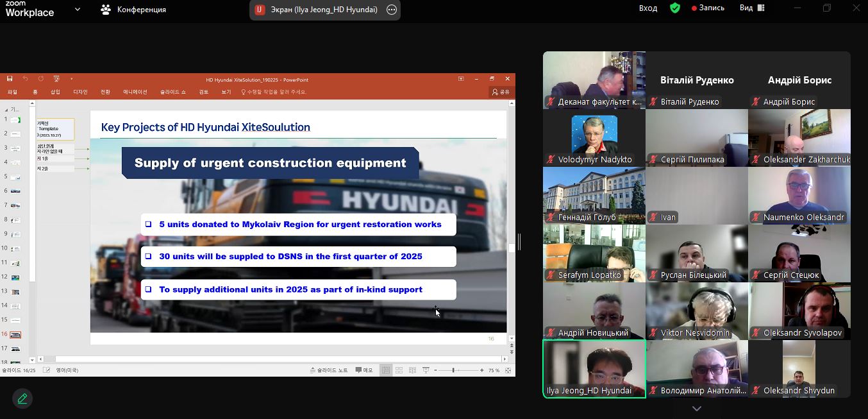
Task: Switch to the 보기 (View) ribbon tab
Action: pos(226,92)
